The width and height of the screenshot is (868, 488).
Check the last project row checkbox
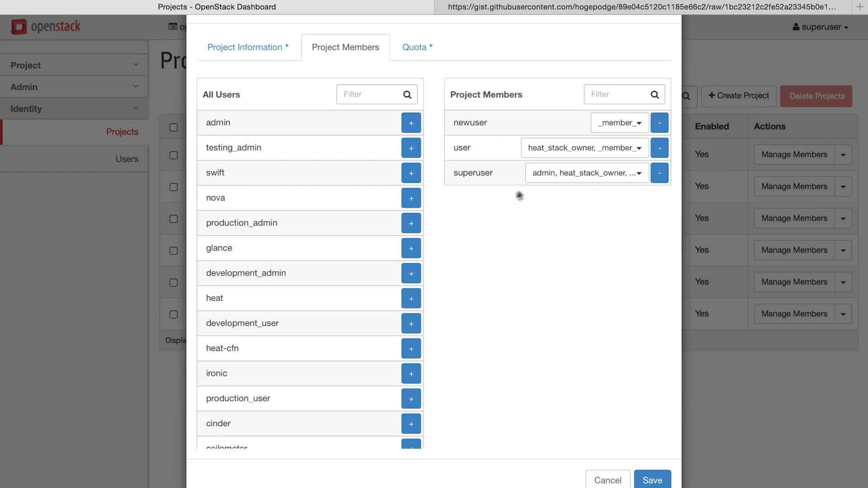[x=174, y=314]
